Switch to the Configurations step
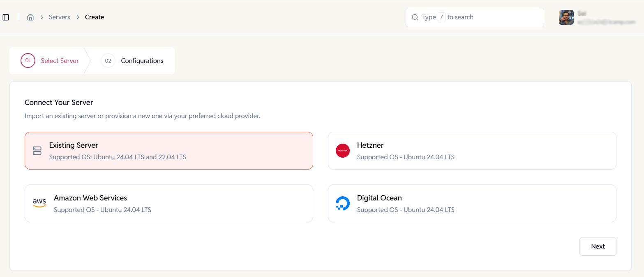Viewport: 644px width, 277px height. click(x=141, y=61)
